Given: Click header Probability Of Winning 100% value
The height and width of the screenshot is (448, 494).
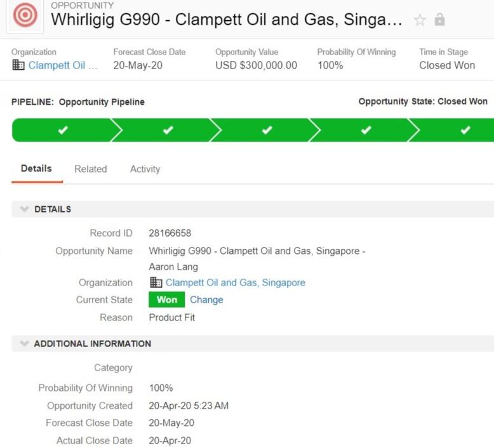Looking at the screenshot, I should (x=330, y=65).
